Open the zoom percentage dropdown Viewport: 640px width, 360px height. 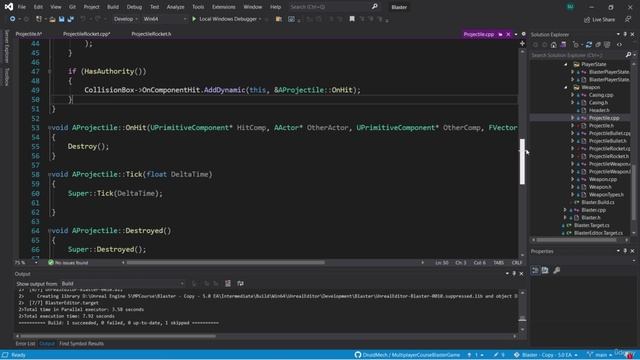point(36,262)
